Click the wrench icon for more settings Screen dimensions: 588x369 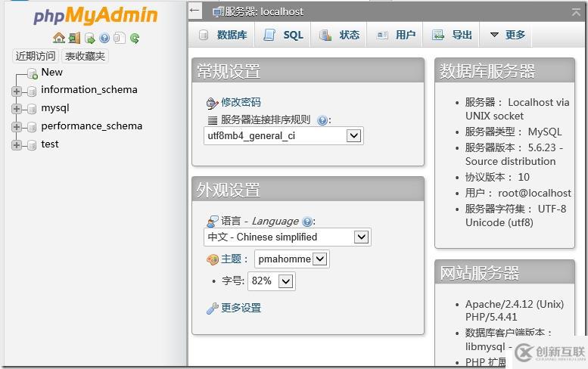[212, 309]
